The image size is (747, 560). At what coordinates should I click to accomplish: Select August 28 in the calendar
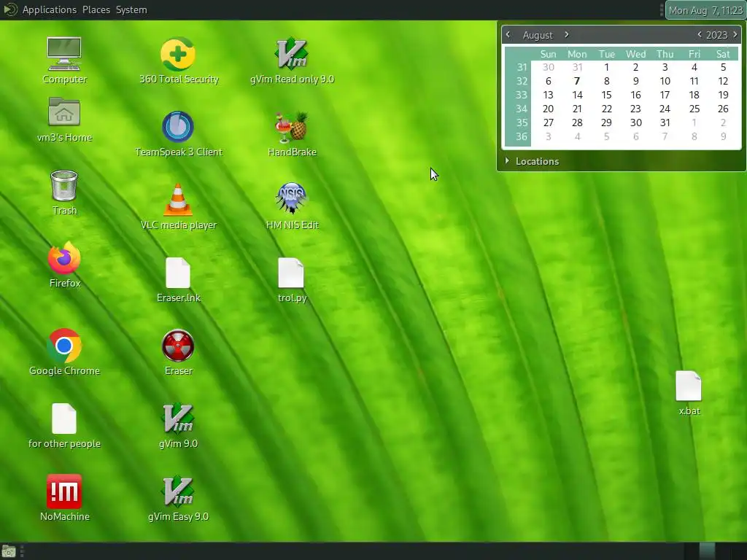(x=577, y=122)
